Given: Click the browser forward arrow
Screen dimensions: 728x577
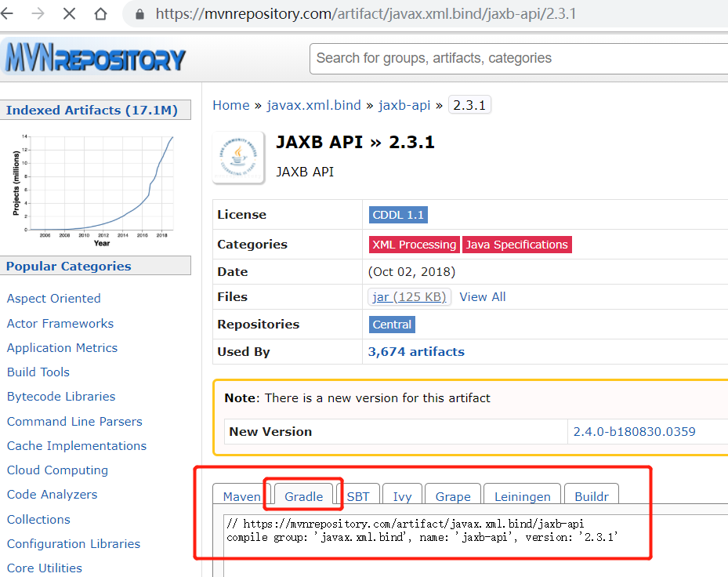Looking at the screenshot, I should 38,13.
